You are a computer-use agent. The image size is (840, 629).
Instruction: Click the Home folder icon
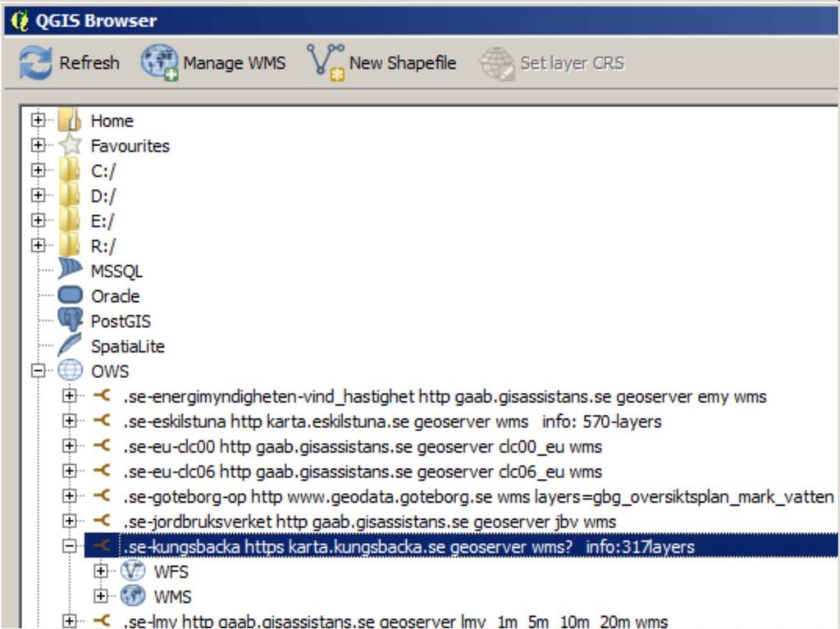click(70, 120)
